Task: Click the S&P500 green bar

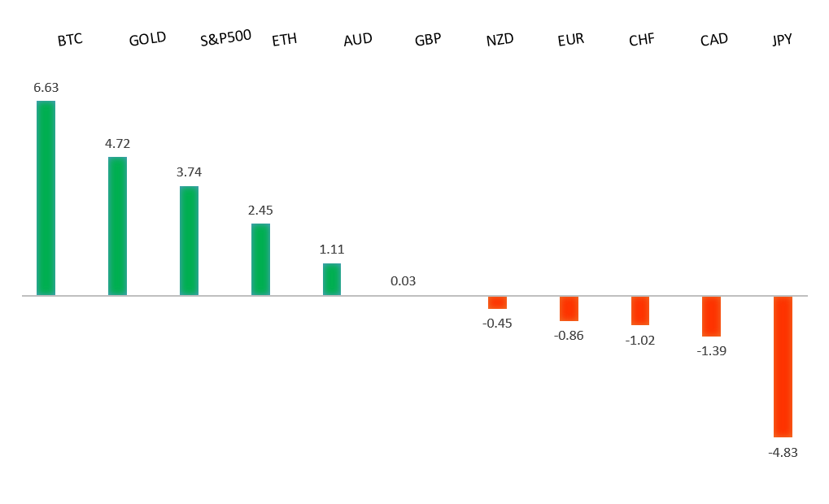Action: pyautogui.click(x=189, y=241)
